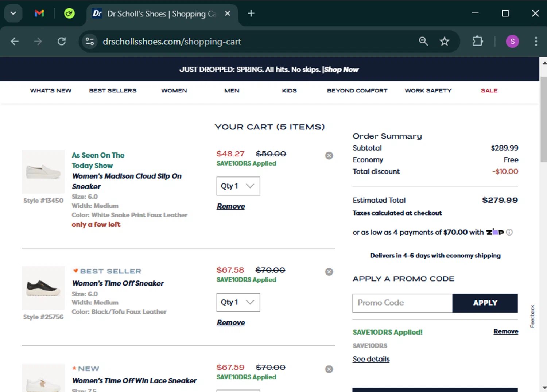547x392 pixels.
Task: Open Women's Madison Cloud Slip On Sneaker link
Action: click(127, 181)
